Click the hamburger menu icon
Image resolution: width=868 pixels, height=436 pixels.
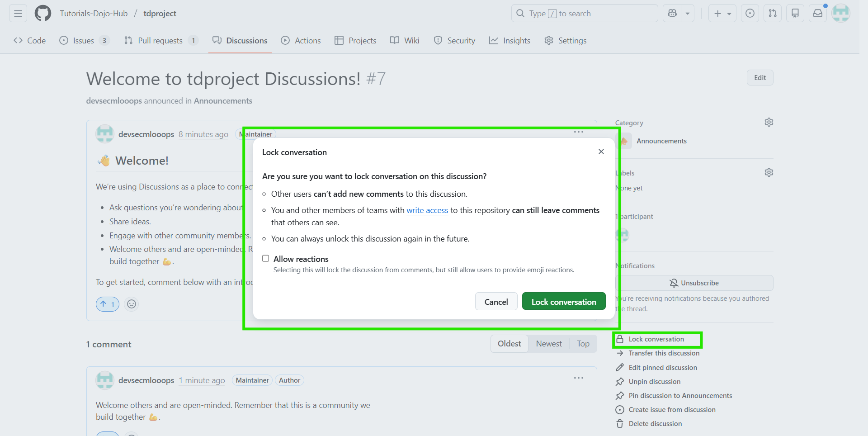[x=17, y=13]
